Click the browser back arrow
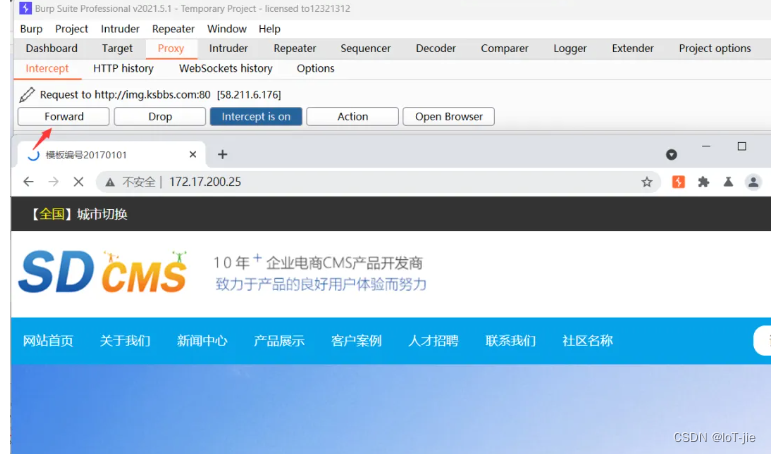 click(x=29, y=182)
